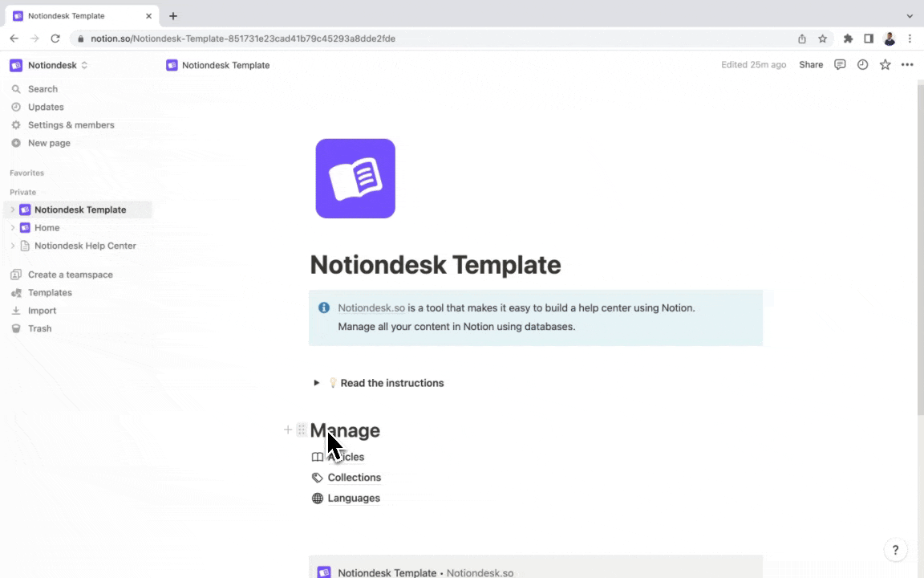Open the Chrome profile avatar
Screen dimensions: 924x578
[890, 39]
